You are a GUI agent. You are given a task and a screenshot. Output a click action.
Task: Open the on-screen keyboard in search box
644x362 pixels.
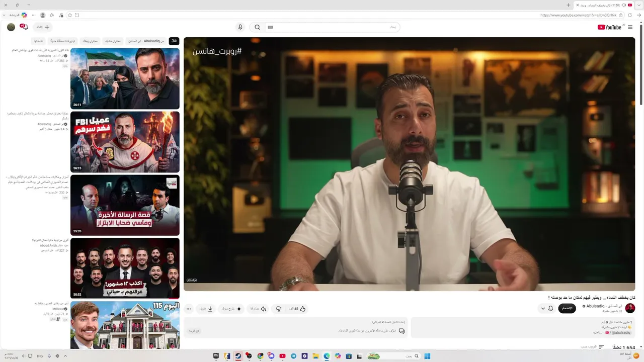270,27
